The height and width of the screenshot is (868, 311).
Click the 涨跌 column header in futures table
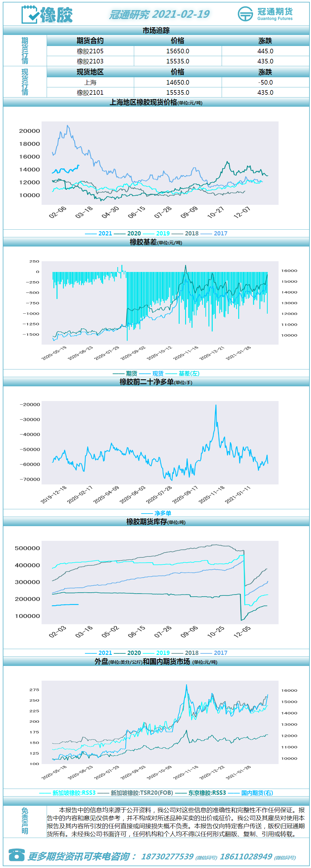pyautogui.click(x=265, y=41)
